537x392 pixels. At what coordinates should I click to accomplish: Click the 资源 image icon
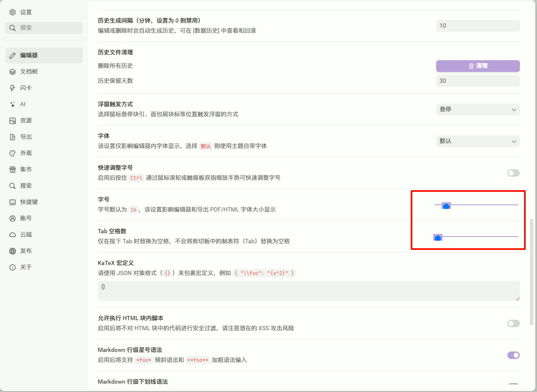tap(13, 120)
